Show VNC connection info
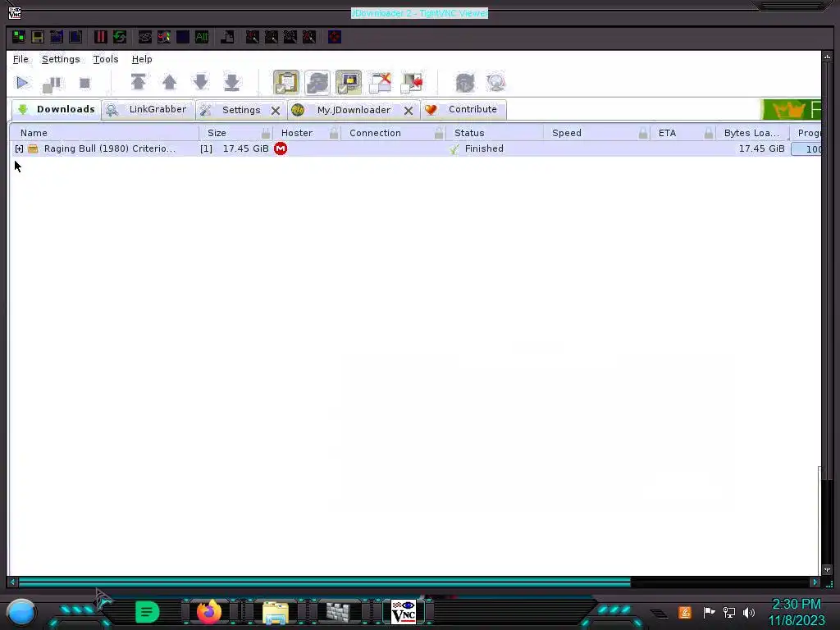Viewport: 840px width, 630px height. click(x=75, y=36)
